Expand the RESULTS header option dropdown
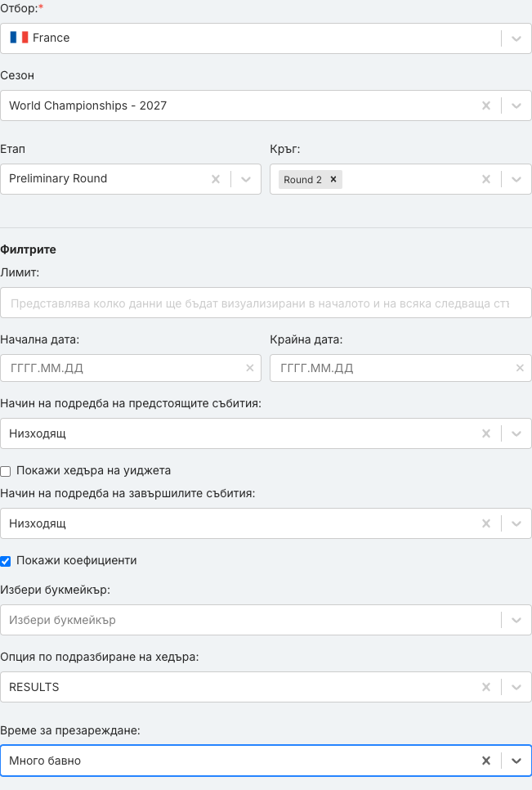 click(516, 687)
